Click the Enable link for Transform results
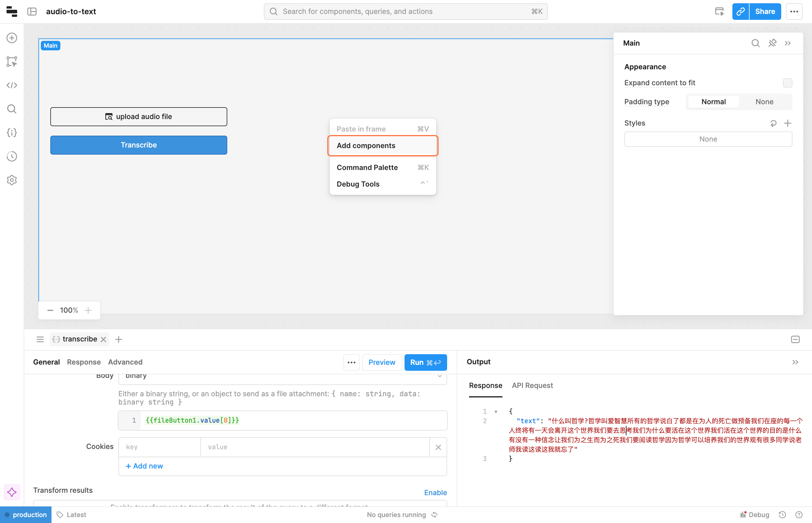 435,492
